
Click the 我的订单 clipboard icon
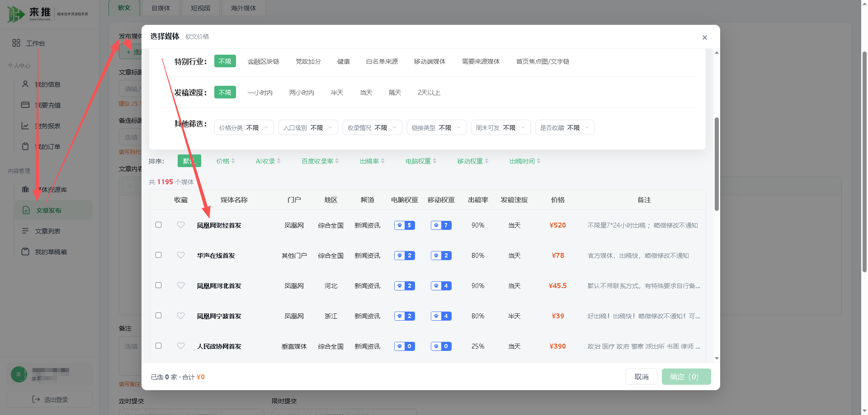coord(25,146)
